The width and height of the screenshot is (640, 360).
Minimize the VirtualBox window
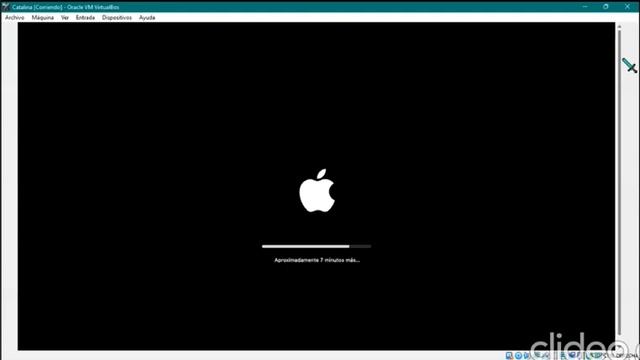coord(585,7)
